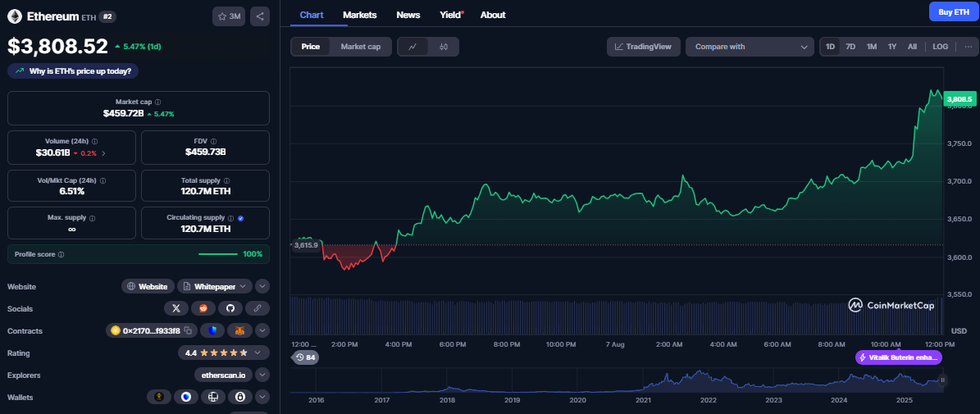This screenshot has height=414, width=980.
Task: Switch to the News tab
Action: [x=408, y=15]
